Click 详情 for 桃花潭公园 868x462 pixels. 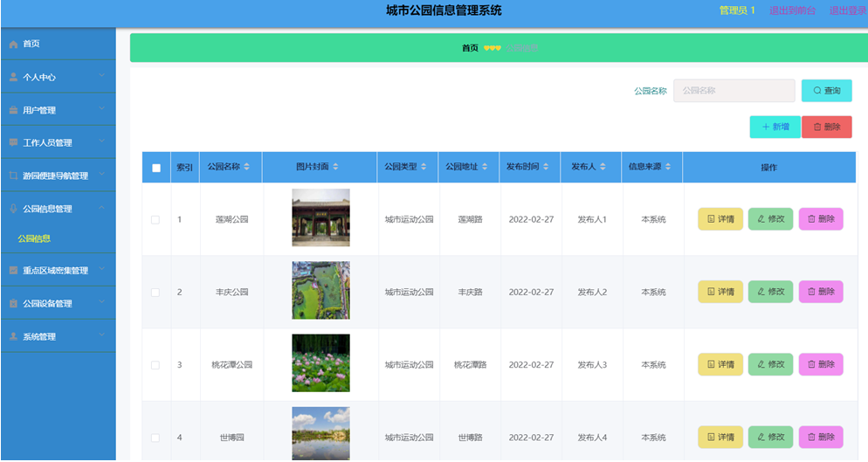(x=720, y=364)
